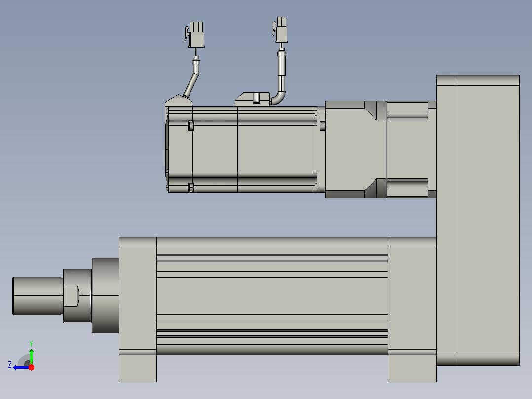532x399 pixels.
Task: Click the green Y axis arrow
Action: click(x=31, y=356)
